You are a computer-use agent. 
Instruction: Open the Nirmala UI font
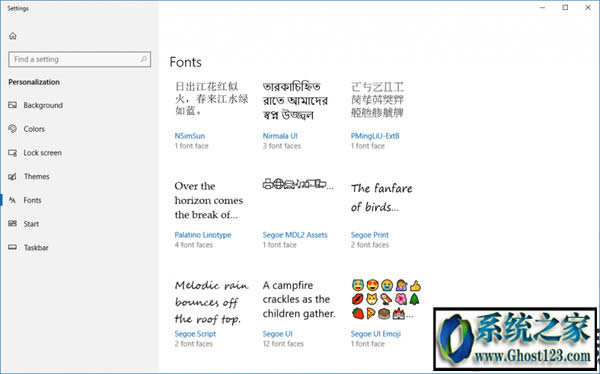click(280, 136)
